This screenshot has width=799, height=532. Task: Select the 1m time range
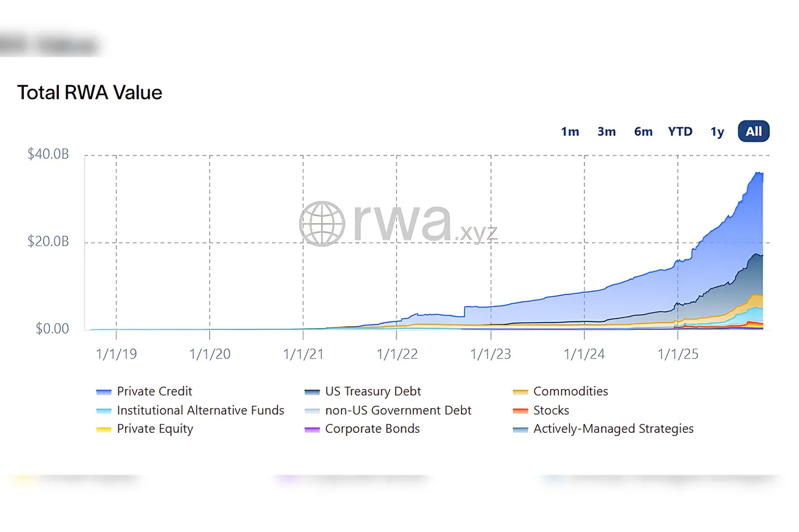tap(570, 132)
